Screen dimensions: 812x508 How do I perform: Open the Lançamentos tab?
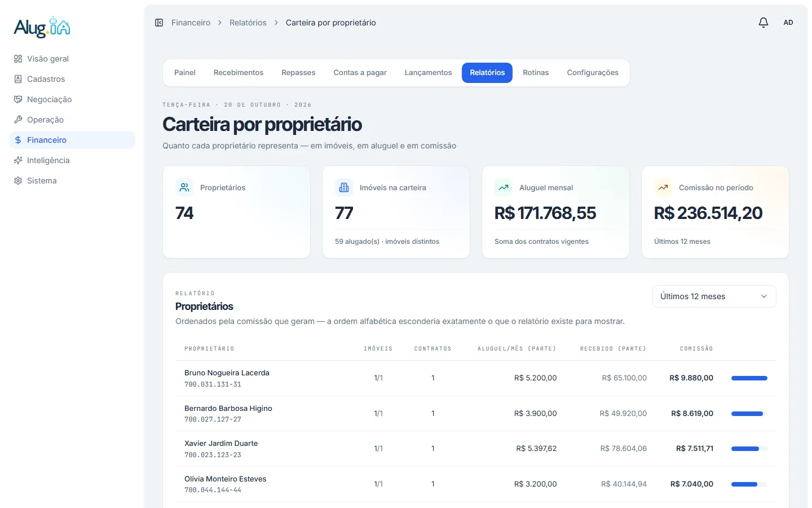click(429, 73)
